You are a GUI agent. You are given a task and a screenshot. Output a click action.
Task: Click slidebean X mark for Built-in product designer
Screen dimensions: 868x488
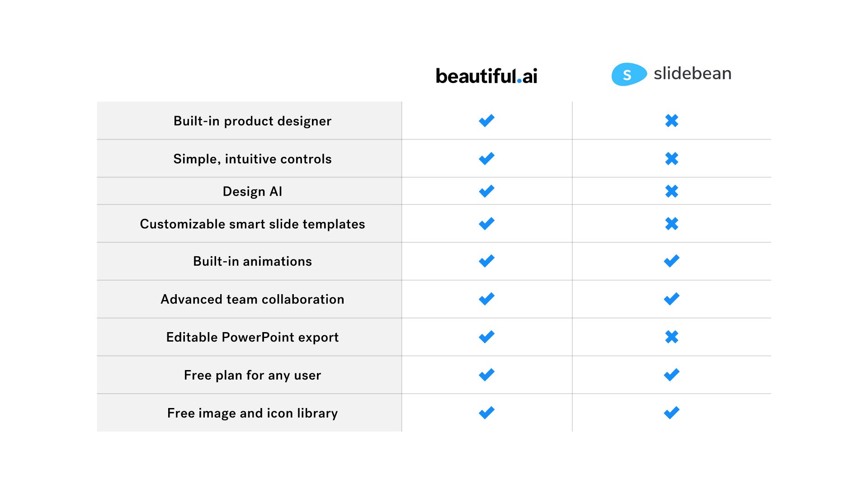[672, 121]
